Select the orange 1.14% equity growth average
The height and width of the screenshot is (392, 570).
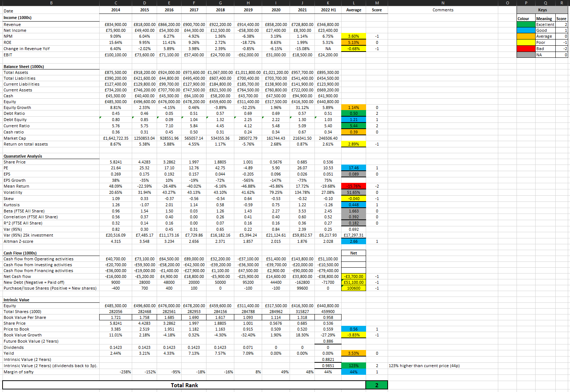click(x=354, y=108)
